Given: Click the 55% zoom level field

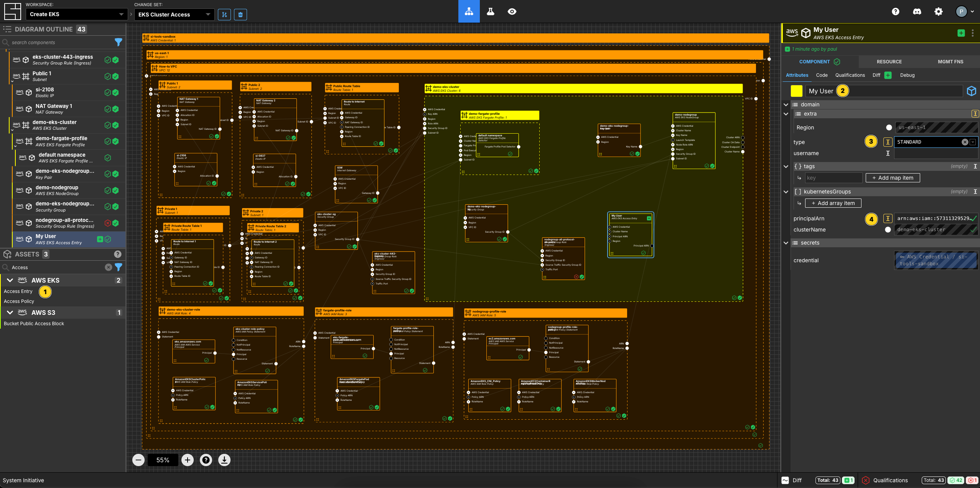Looking at the screenshot, I should coord(163,460).
